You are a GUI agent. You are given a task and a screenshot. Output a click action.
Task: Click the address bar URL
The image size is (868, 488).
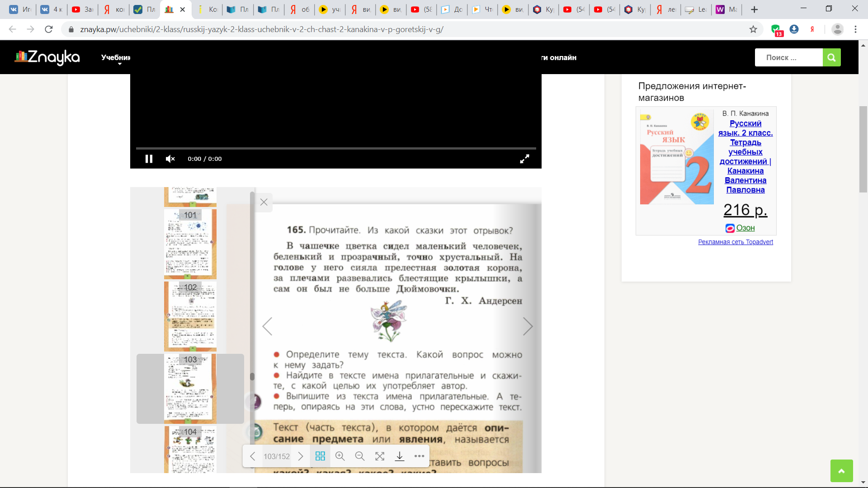pos(262,29)
